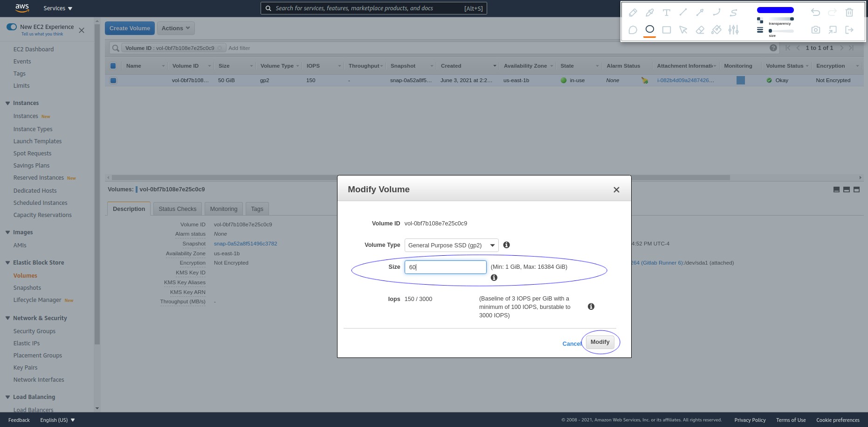Switch to the Status Checks tab

(177, 209)
